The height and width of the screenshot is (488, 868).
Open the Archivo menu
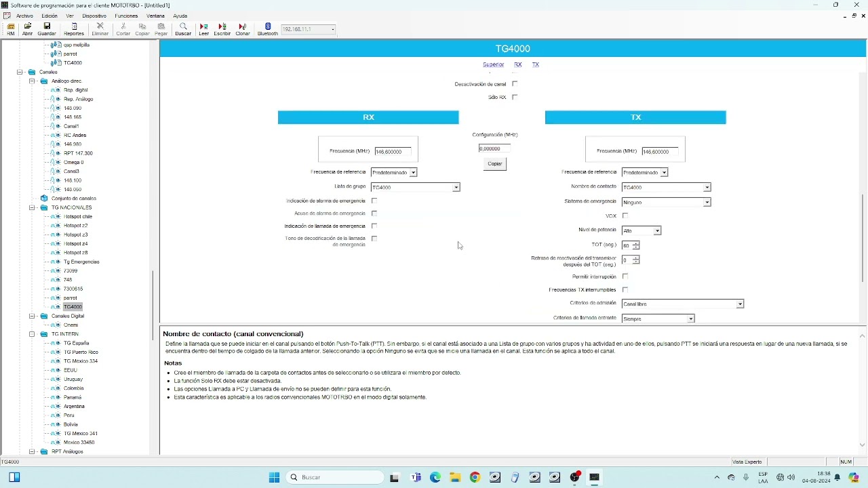click(x=24, y=16)
